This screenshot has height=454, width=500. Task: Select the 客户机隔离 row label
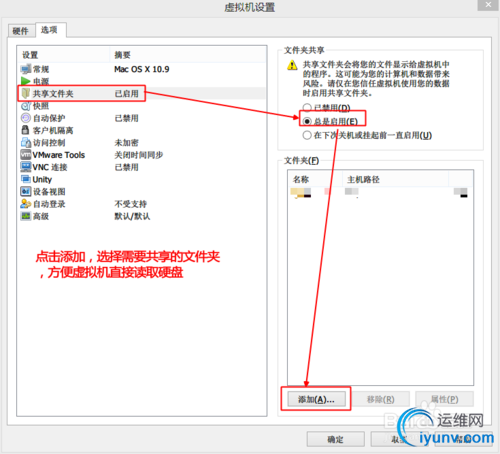coord(53,130)
